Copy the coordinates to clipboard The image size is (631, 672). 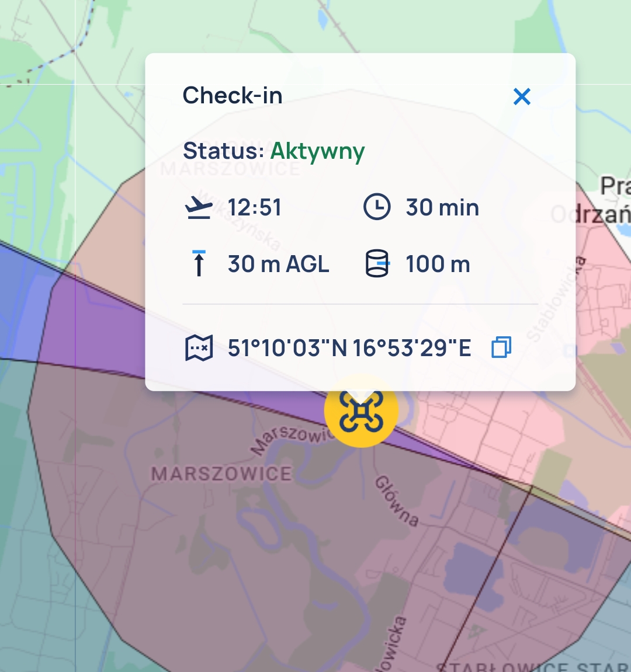tap(501, 347)
